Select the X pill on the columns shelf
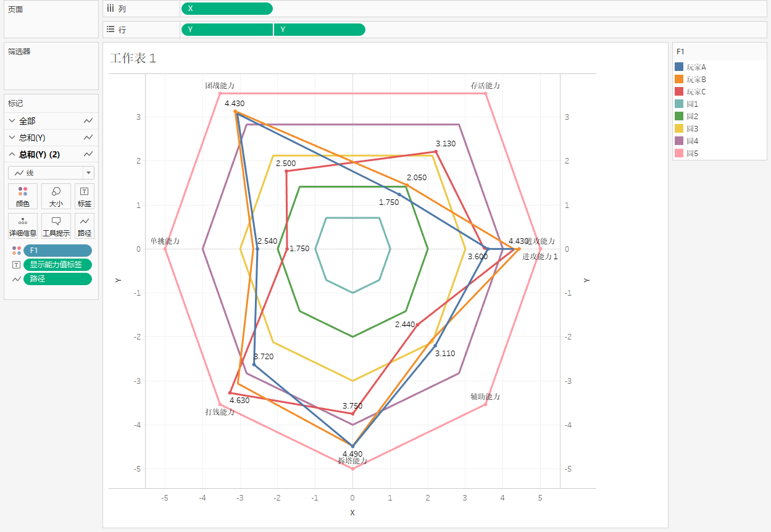771x532 pixels. (x=227, y=9)
